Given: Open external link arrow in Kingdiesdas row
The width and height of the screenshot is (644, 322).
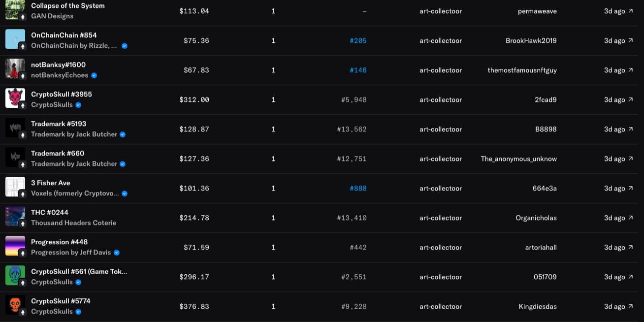Looking at the screenshot, I should tap(631, 306).
